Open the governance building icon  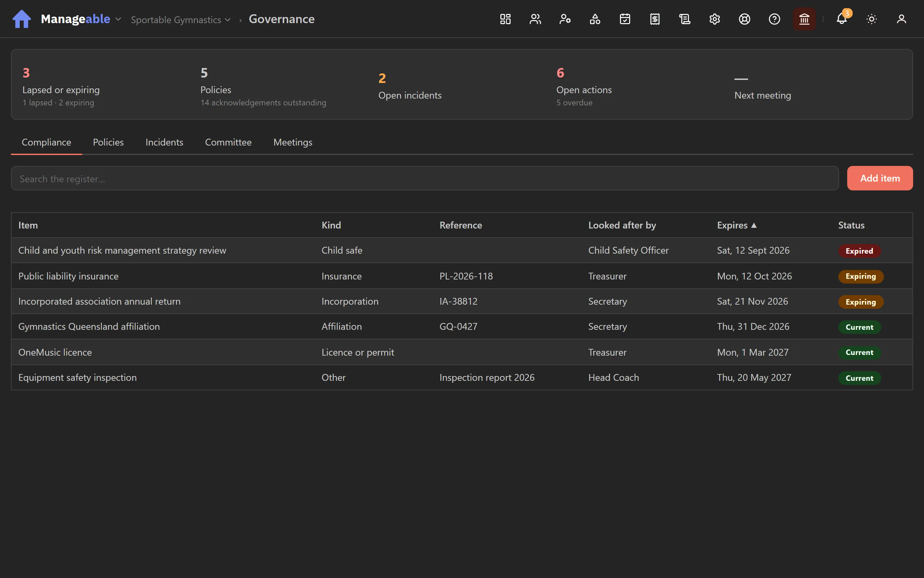click(x=804, y=19)
